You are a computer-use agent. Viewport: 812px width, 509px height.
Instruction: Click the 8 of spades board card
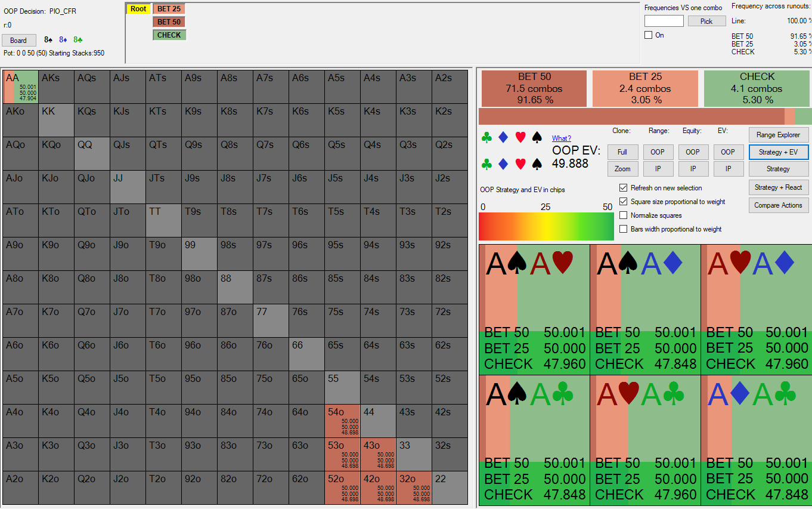click(x=48, y=40)
